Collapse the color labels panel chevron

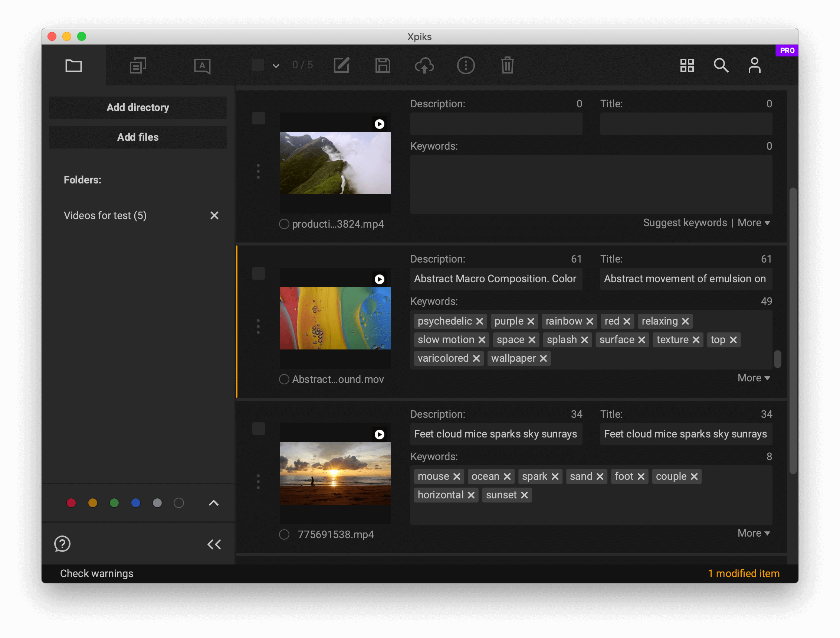click(x=214, y=503)
